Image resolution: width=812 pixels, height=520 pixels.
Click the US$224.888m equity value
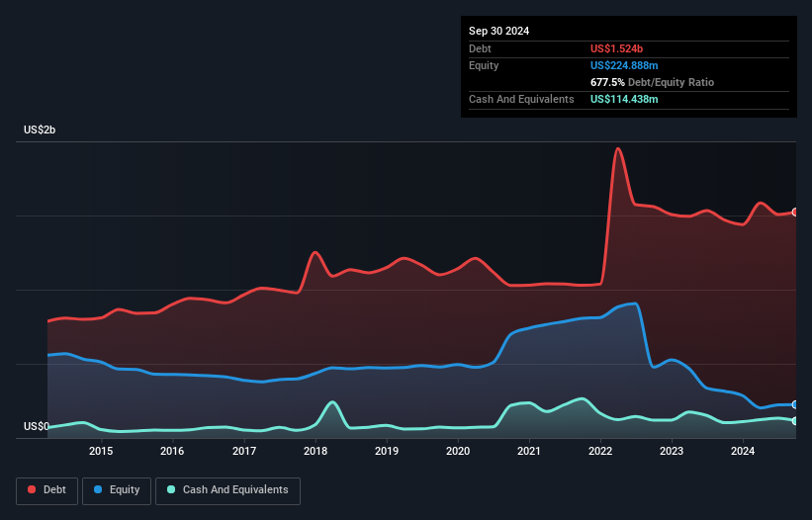pyautogui.click(x=624, y=65)
